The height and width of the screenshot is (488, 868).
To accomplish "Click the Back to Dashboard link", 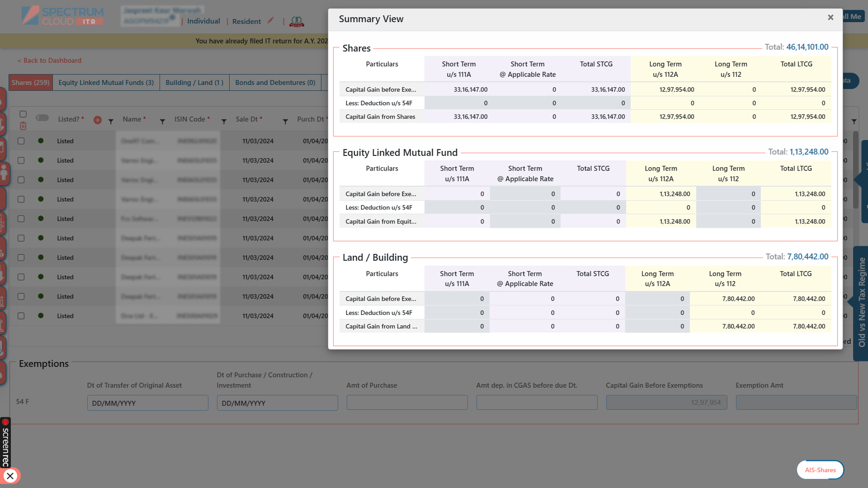I will coord(49,60).
